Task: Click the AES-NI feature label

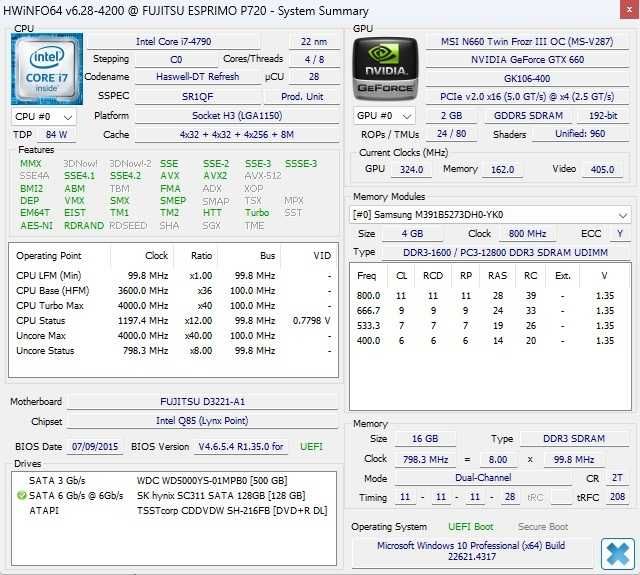Action: [x=36, y=226]
